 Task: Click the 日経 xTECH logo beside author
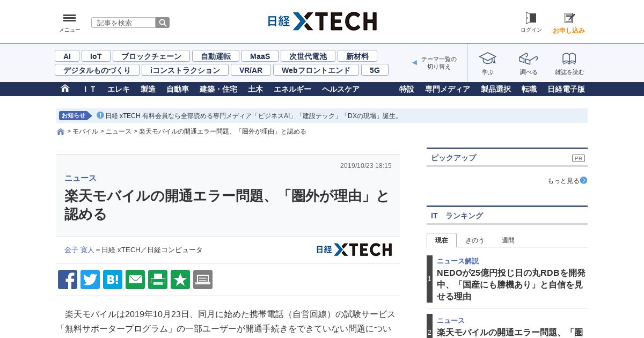click(x=354, y=249)
